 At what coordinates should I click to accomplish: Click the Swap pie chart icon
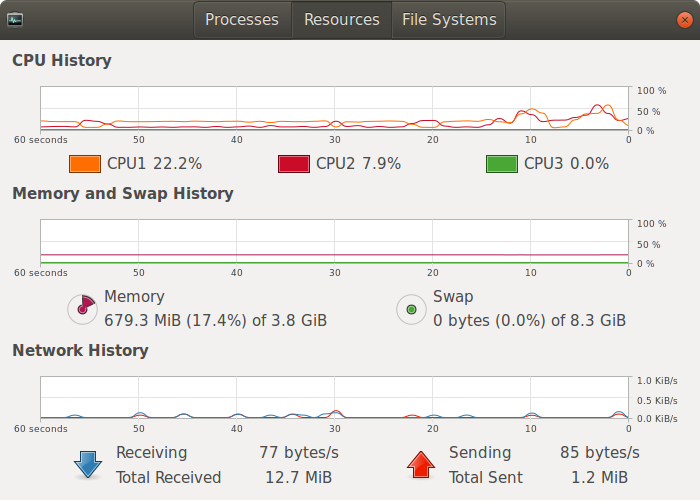(x=411, y=309)
